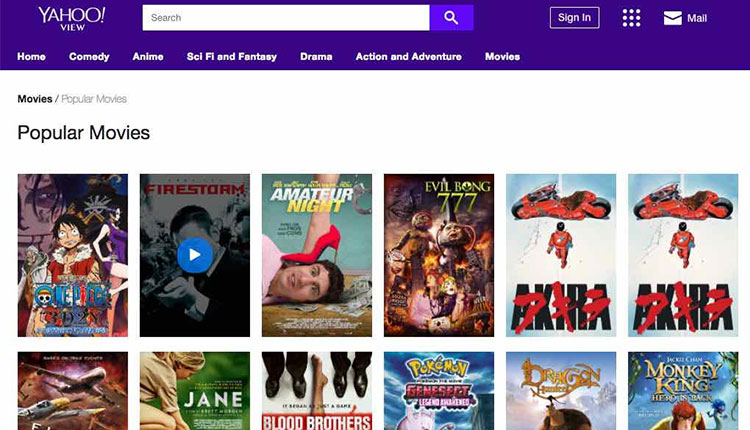Screen dimensions: 750x430
Task: Click the Popular Movies heading
Action: (84, 132)
